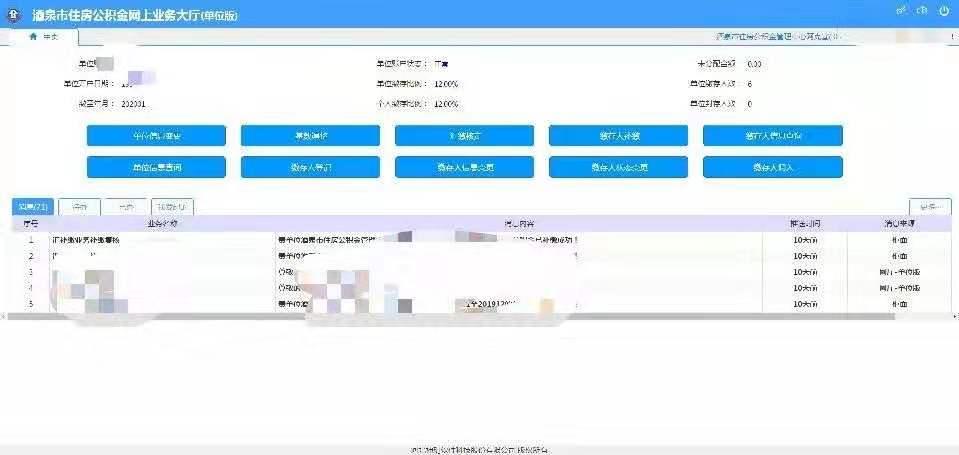959x455 pixels.
Task: Click the print icon in the header
Action: coord(922,10)
